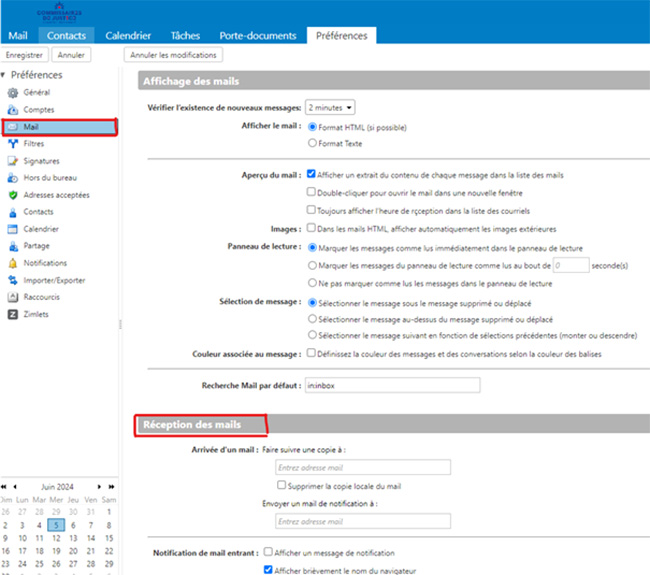
Task: Check Supprimer la copie locale du mail
Action: 281,486
